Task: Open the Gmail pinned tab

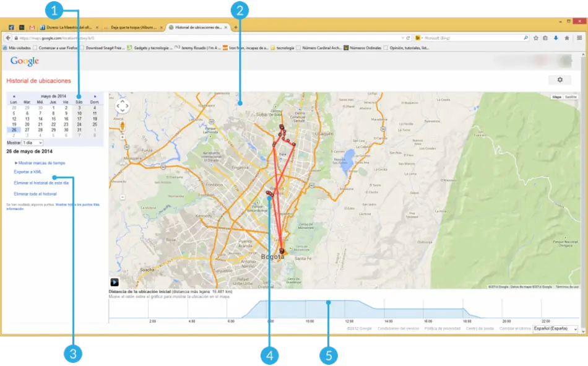Action: 32,27
